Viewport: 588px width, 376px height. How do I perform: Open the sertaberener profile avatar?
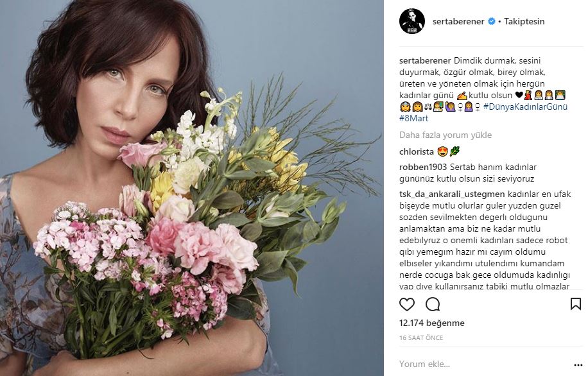pyautogui.click(x=412, y=21)
